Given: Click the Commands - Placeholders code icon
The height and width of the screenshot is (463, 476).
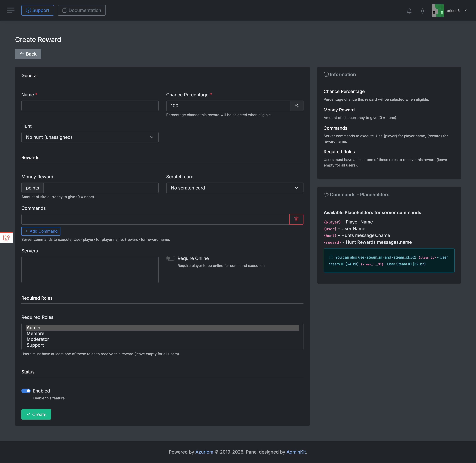Looking at the screenshot, I should pyautogui.click(x=326, y=194).
